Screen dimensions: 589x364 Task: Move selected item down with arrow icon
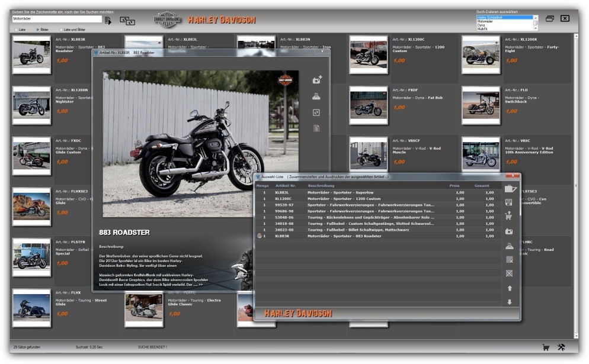[x=509, y=302]
